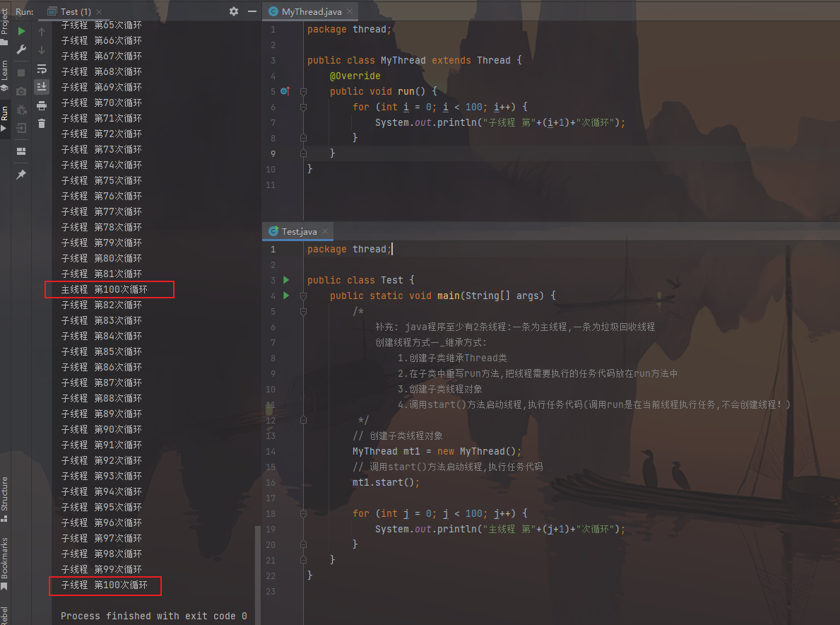
Task: Click the print output icon
Action: coord(42,105)
